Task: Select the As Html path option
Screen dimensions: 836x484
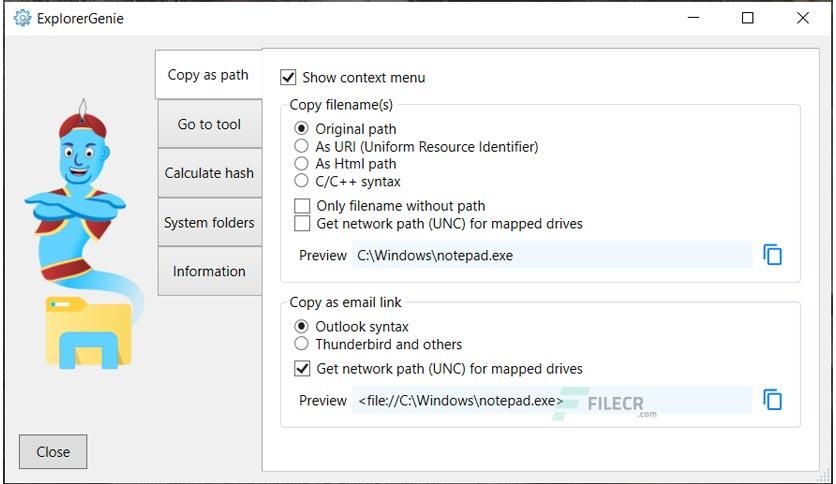Action: tap(301, 163)
